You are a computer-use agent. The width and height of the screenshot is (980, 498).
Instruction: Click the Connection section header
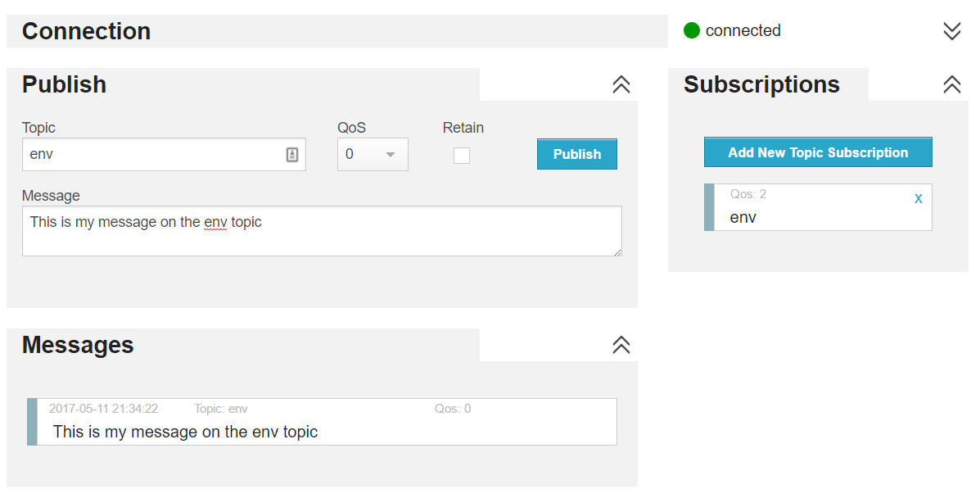pos(86,31)
